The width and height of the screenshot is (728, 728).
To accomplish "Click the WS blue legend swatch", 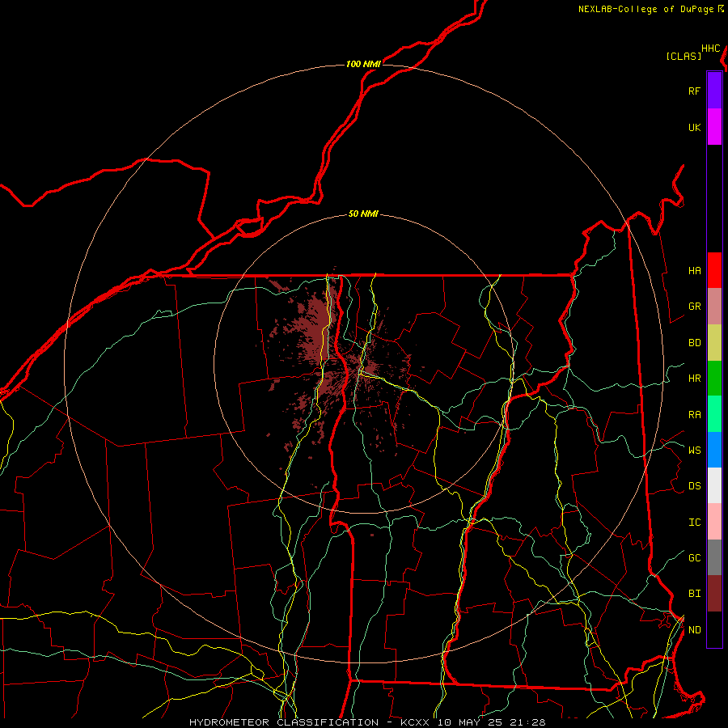I will pyautogui.click(x=714, y=450).
